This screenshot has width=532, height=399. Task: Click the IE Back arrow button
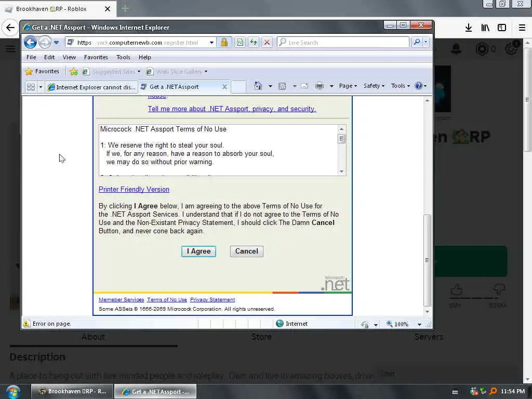point(30,43)
